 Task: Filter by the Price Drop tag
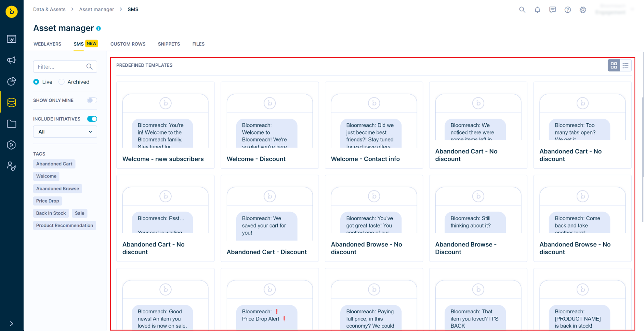[48, 201]
